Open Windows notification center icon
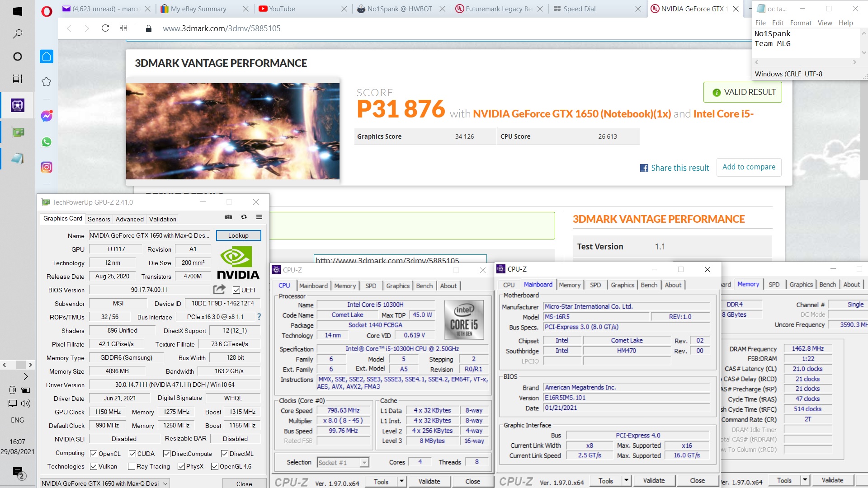Viewport: 868px width, 488px height. 18,473
